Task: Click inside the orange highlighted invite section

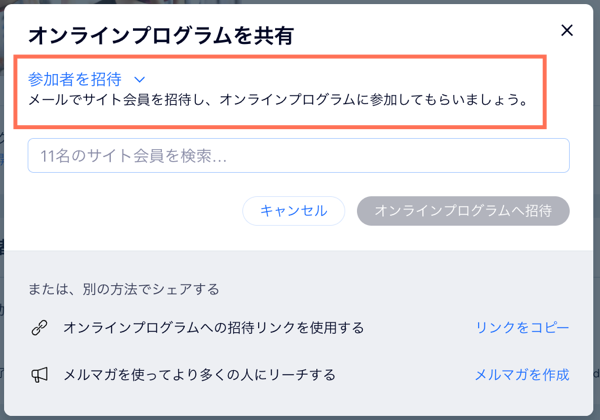Action: pos(280,92)
